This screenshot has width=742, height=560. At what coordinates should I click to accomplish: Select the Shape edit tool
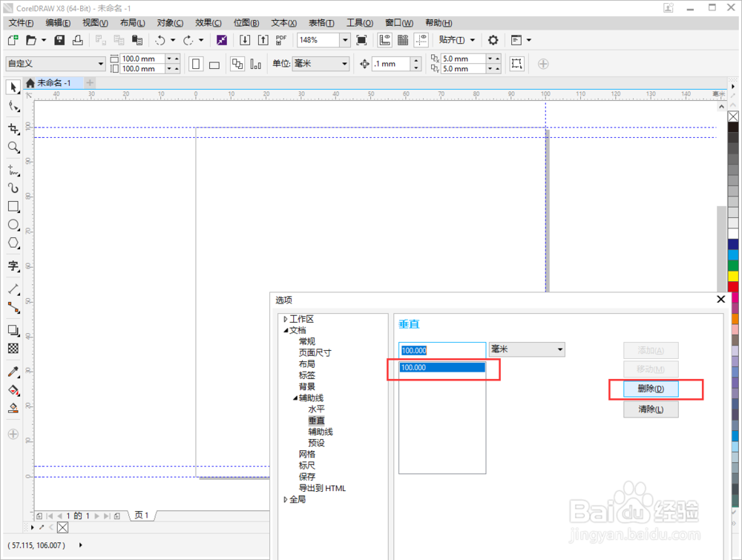coord(13,107)
